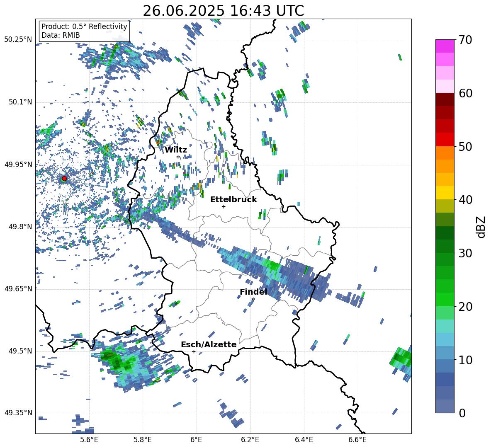Click the "dBZ" colorbar axis label
This screenshot has width=491, height=448.
pos(480,226)
